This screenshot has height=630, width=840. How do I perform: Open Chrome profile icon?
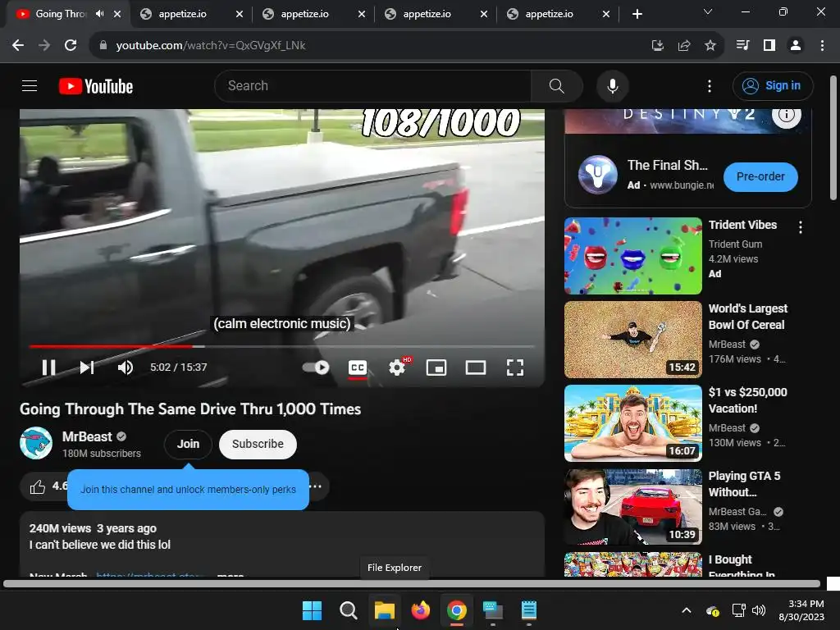pyautogui.click(x=796, y=46)
